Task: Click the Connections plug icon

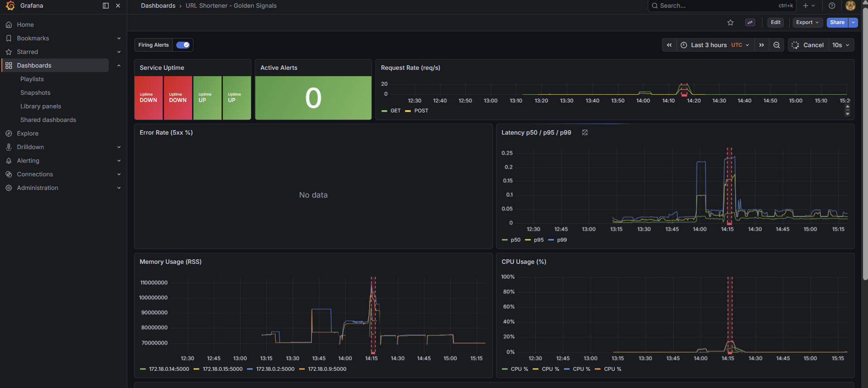Action: 9,174
